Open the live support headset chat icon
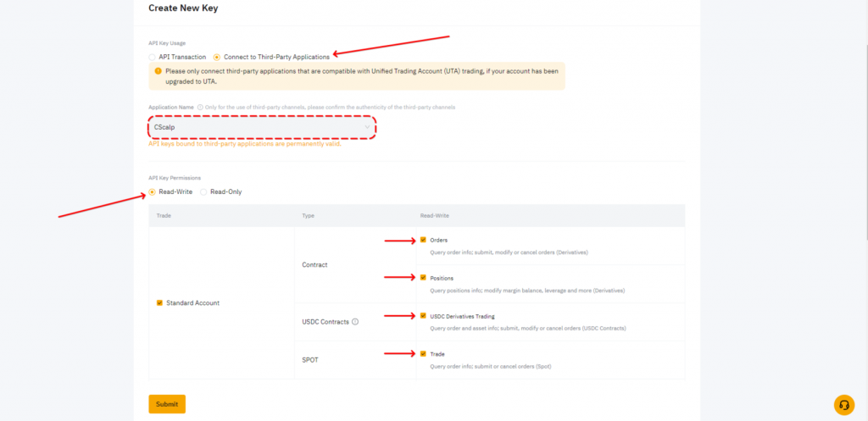 point(843,404)
